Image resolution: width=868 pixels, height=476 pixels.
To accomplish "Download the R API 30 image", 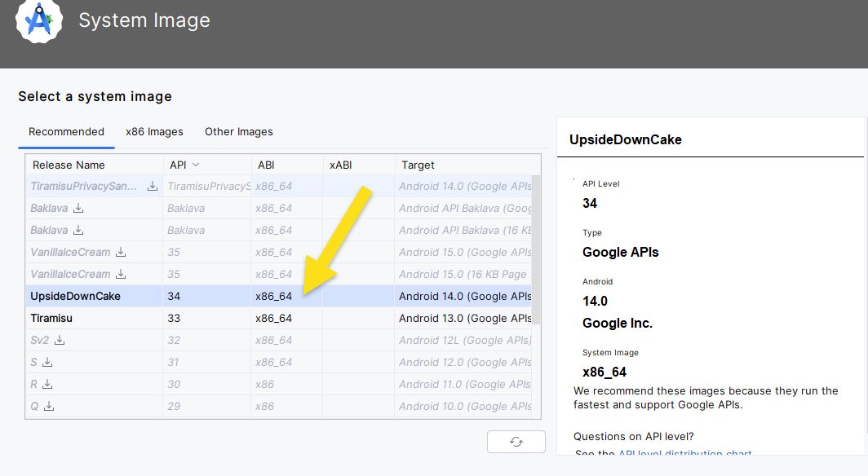I will (47, 385).
